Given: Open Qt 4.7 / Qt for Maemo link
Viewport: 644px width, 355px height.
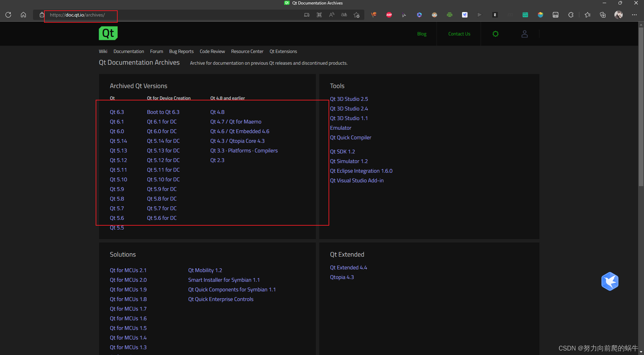Looking at the screenshot, I should [236, 122].
